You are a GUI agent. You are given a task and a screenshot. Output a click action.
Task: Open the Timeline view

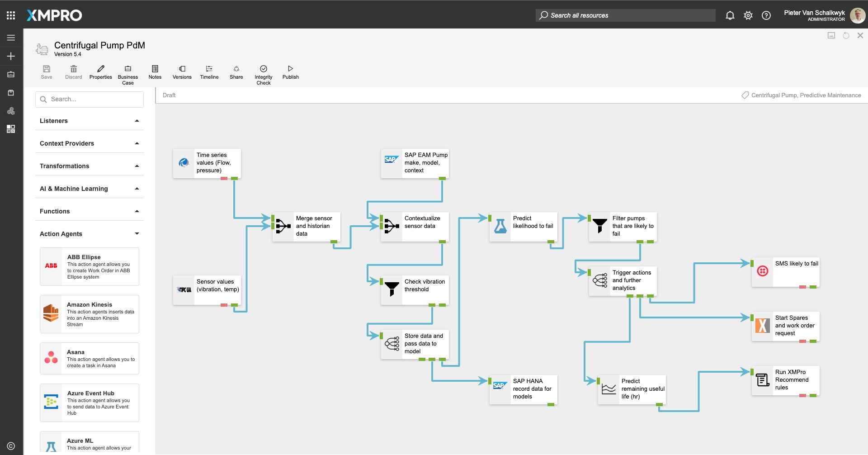point(209,72)
